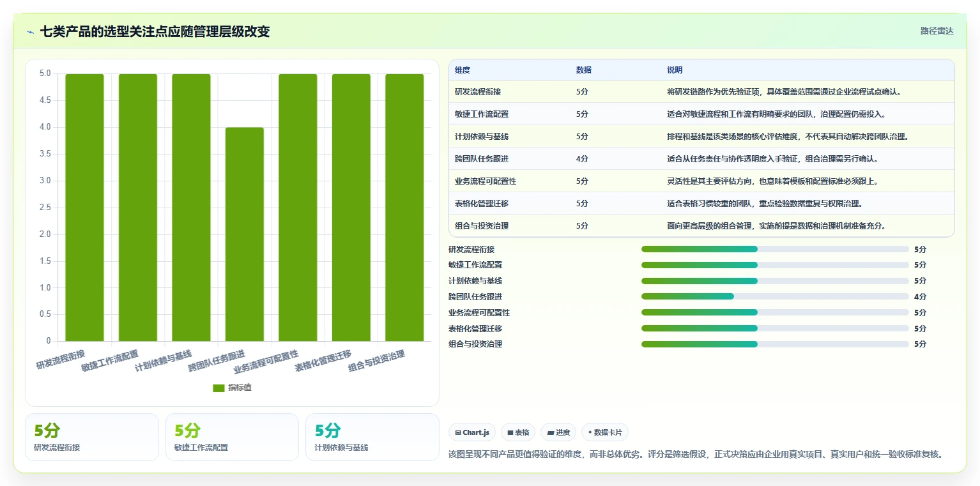Screen dimensions: 980x486
Task: Click the 5.0 y-axis tick label
Action: point(45,73)
